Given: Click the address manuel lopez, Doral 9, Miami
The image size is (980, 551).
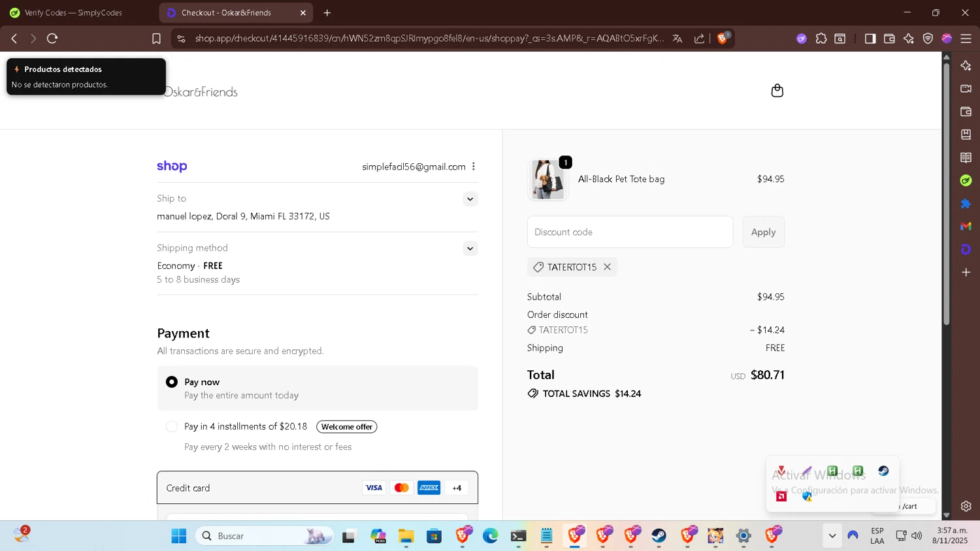Looking at the screenshot, I should (243, 216).
